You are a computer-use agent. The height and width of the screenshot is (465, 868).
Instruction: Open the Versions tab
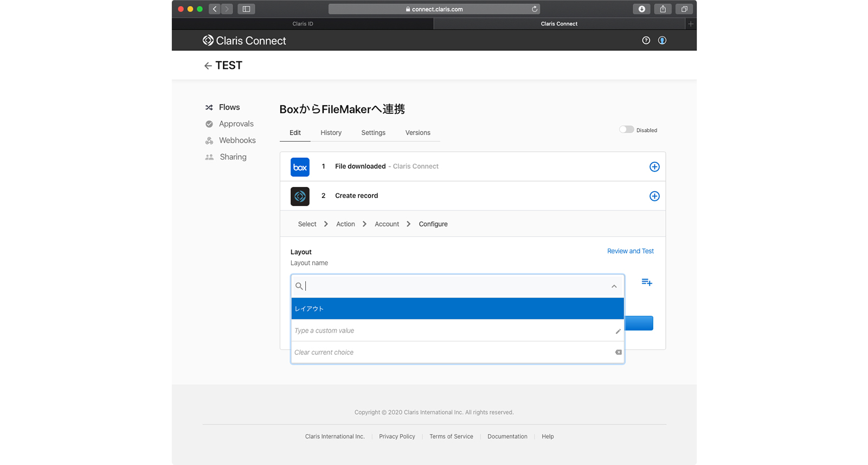click(x=417, y=133)
